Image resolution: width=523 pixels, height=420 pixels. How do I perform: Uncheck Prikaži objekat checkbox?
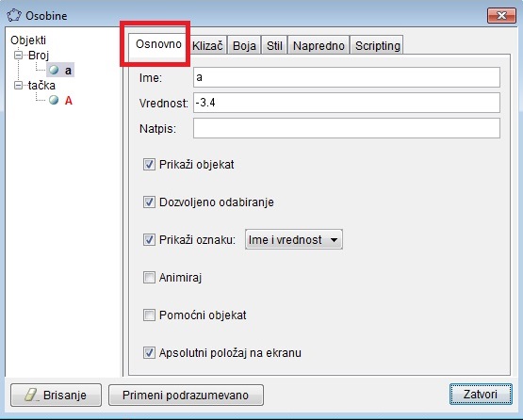tap(149, 165)
